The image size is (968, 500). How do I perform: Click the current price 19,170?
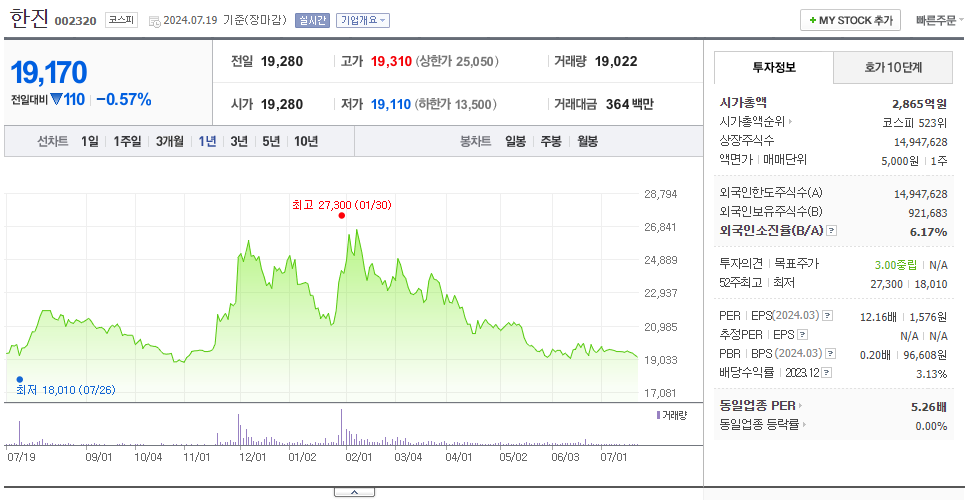(x=49, y=73)
